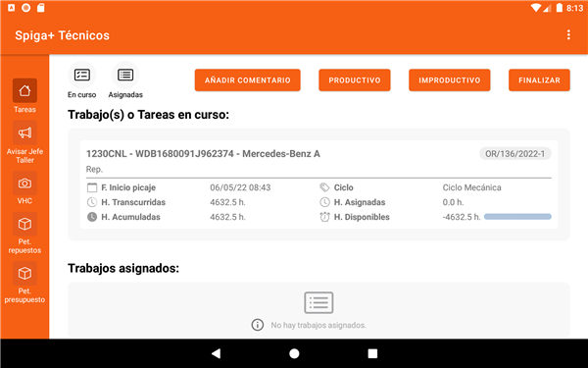Mark the job as IMPRODUCTIVO
The width and height of the screenshot is (588, 368).
[449, 80]
